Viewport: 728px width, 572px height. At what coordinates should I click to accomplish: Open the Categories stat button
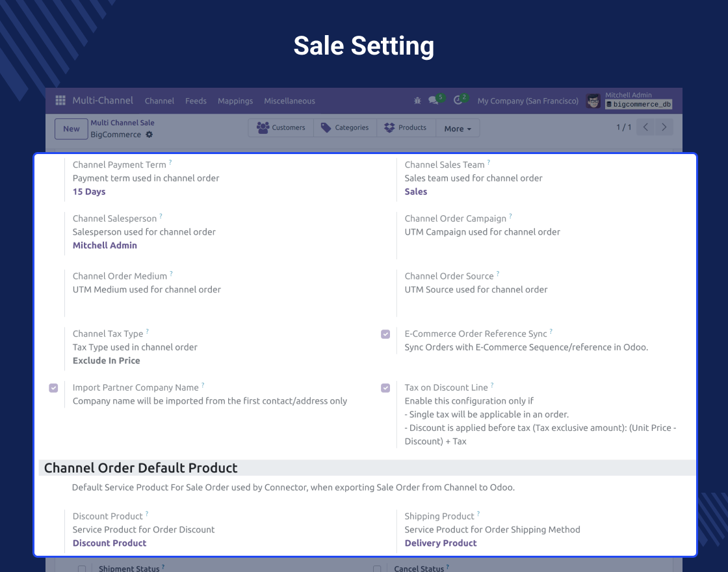point(345,127)
